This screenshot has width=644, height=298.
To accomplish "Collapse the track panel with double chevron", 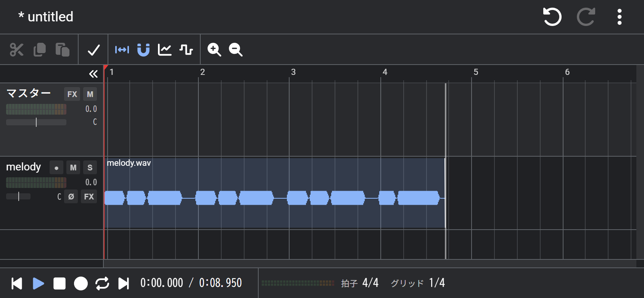I will point(93,74).
